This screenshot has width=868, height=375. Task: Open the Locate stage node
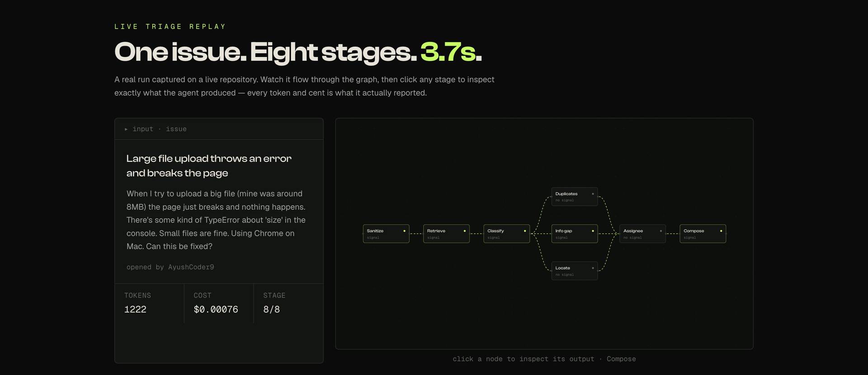pyautogui.click(x=575, y=271)
